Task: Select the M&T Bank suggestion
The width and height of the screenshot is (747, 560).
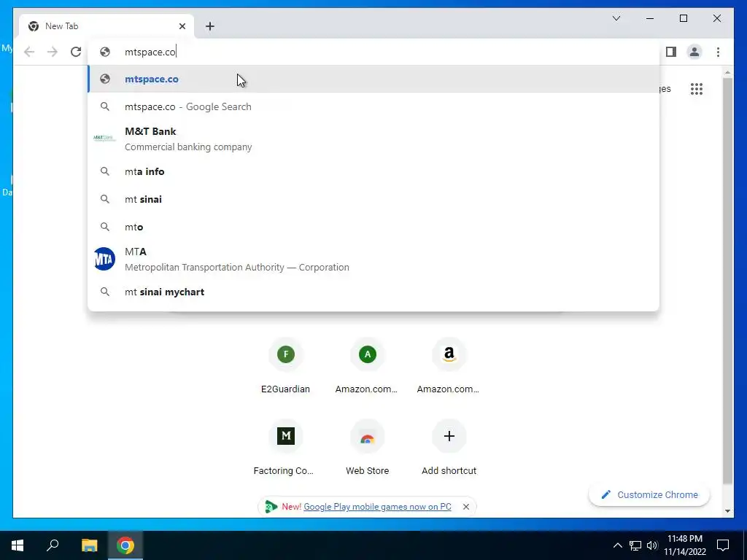Action: [373, 139]
